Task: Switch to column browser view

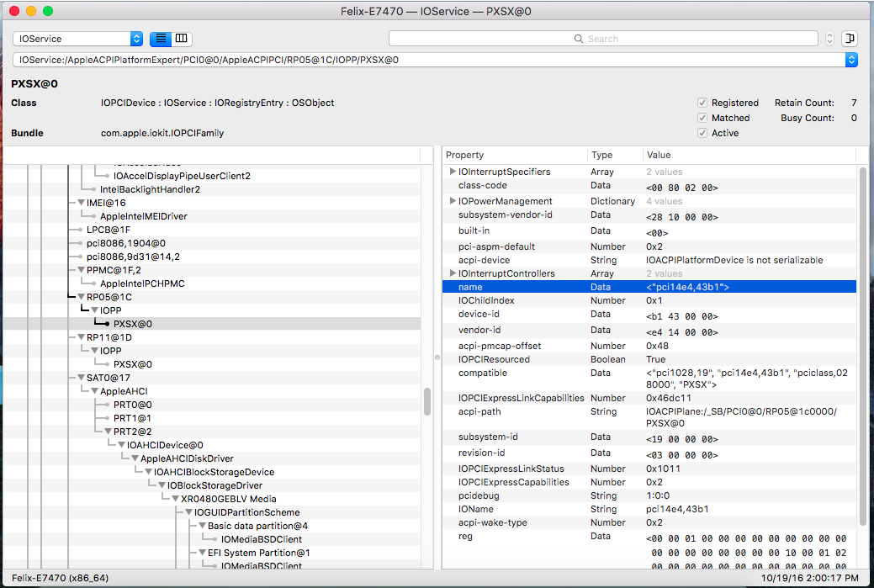Action: pyautogui.click(x=182, y=39)
